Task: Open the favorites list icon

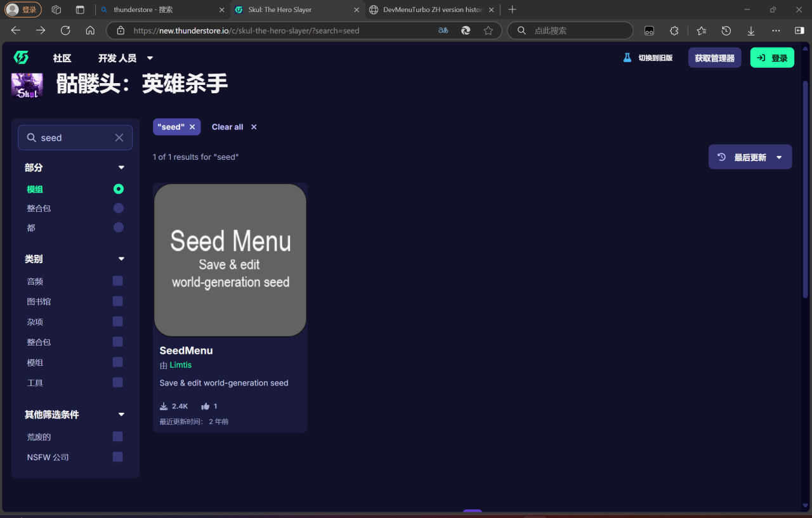Action: (701, 30)
